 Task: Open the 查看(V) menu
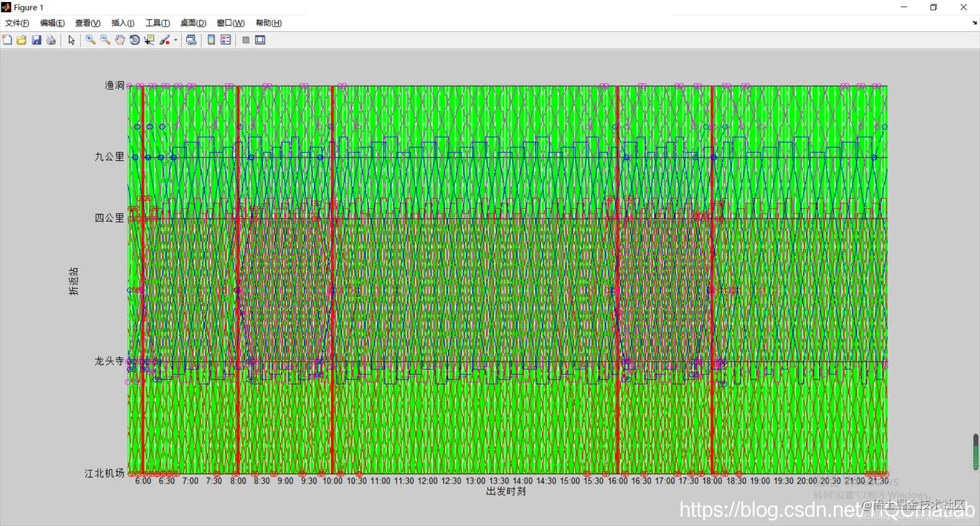pyautogui.click(x=88, y=23)
